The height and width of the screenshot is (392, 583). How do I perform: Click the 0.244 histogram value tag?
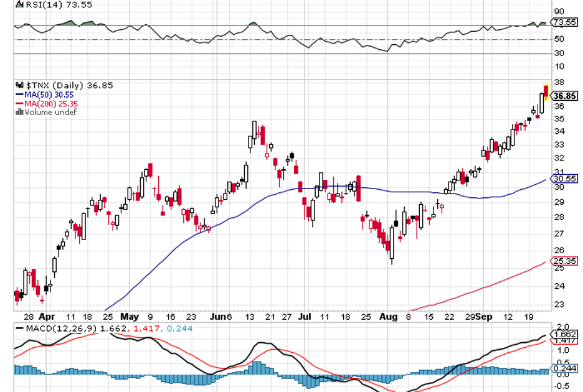[x=565, y=368]
